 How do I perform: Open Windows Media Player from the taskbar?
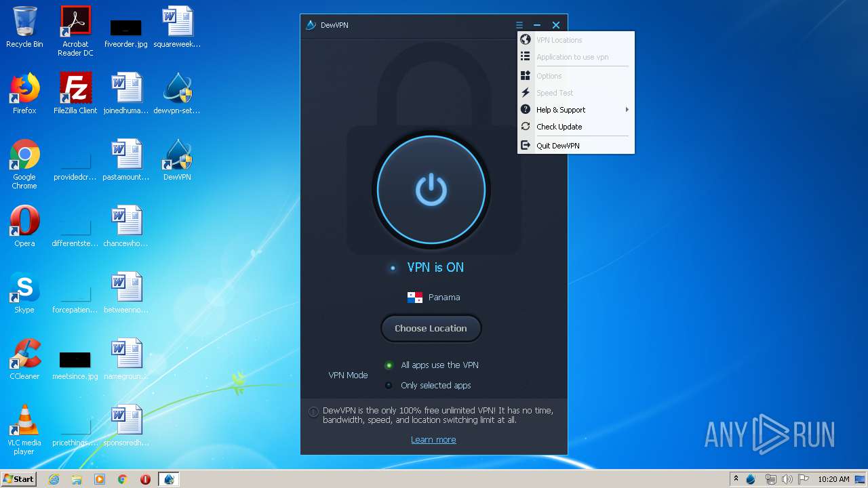[100, 479]
